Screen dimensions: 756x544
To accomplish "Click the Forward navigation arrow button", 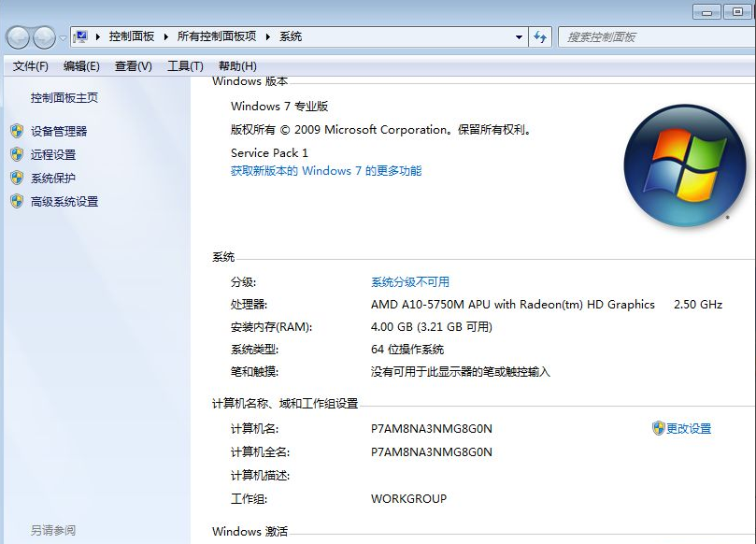I will point(44,37).
